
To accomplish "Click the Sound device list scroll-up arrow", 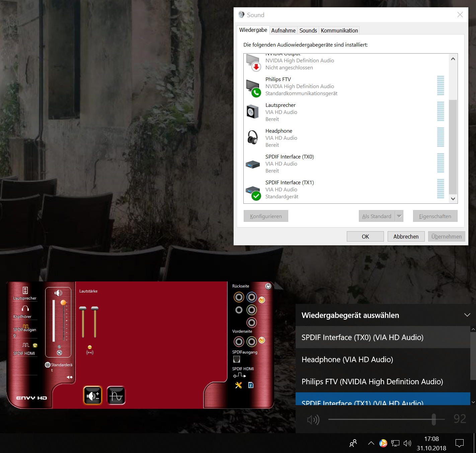I will tap(453, 59).
